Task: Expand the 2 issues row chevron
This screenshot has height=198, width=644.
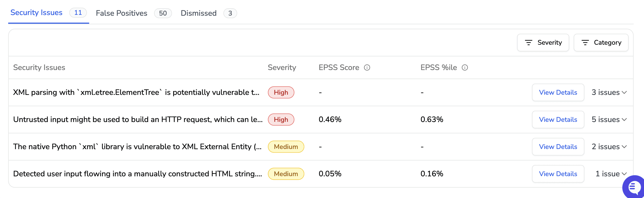Action: (624, 147)
